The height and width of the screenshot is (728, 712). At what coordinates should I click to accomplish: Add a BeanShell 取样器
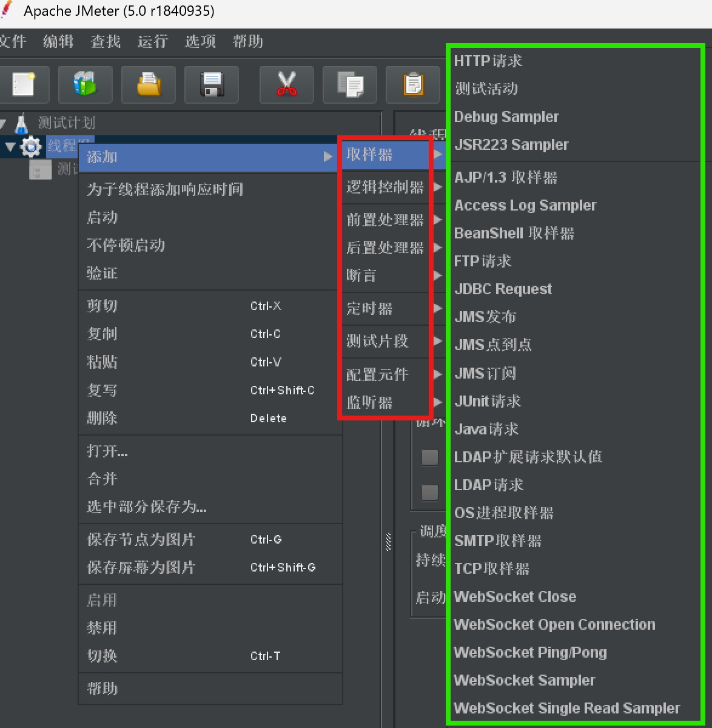575,233
